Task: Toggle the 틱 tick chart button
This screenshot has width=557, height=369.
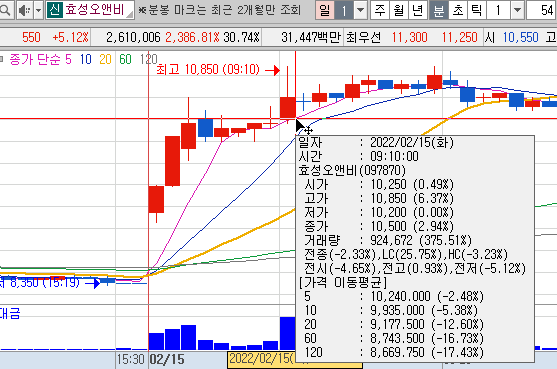Action: [477, 10]
